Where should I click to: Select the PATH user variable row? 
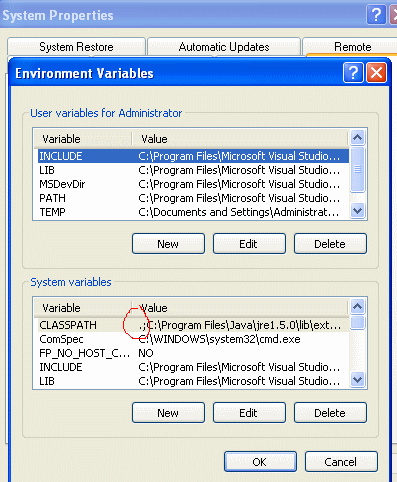click(193, 198)
